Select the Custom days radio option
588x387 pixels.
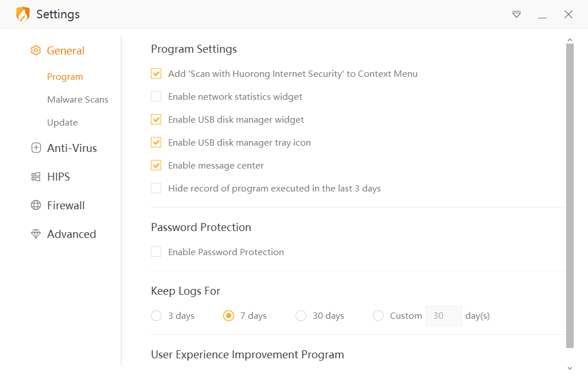point(378,315)
